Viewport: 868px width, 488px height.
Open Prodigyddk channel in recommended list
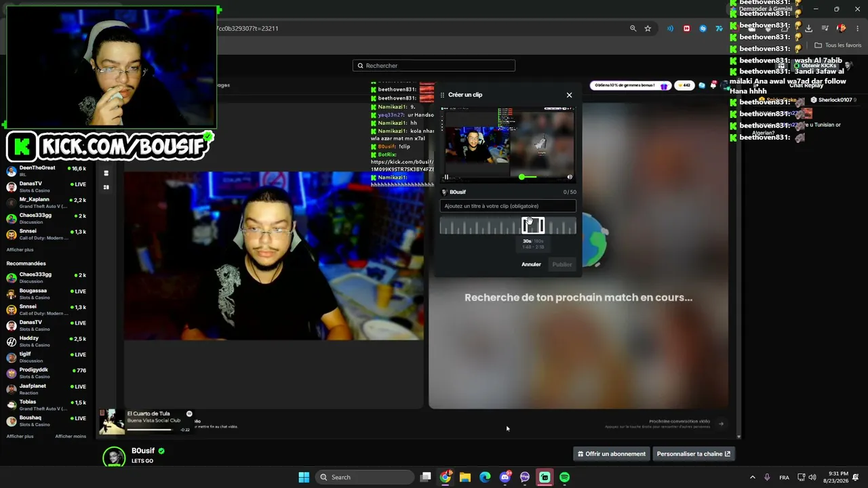tap(47, 373)
